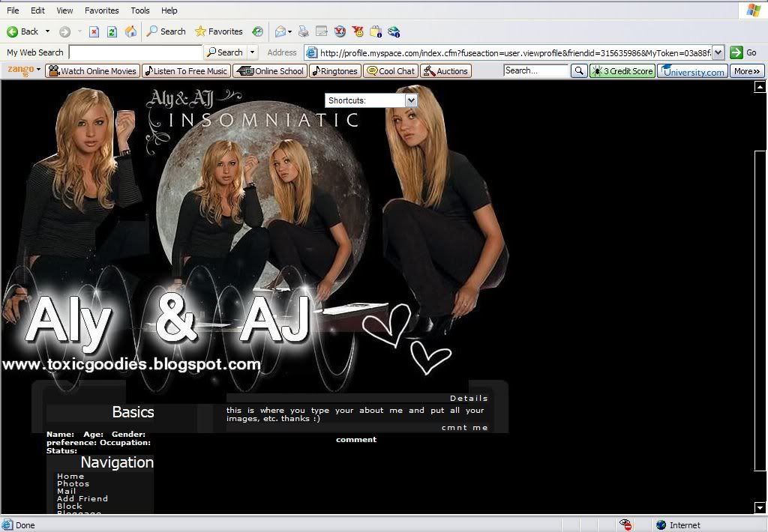Click the URL in the address bar
This screenshot has height=532, width=768.
pos(515,53)
